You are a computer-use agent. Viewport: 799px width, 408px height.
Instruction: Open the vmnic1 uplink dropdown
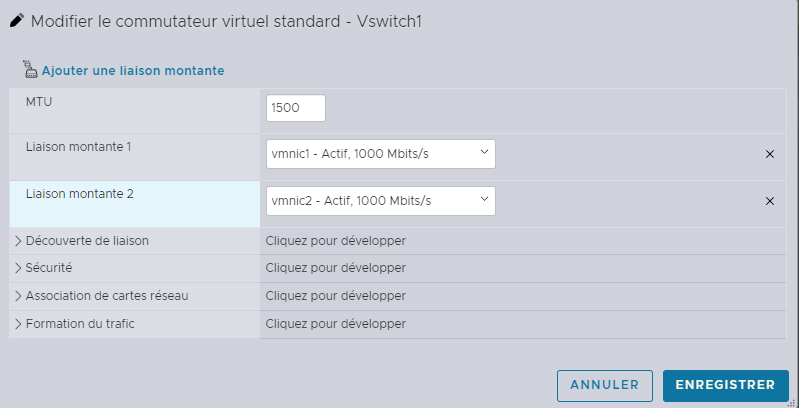tap(381, 154)
